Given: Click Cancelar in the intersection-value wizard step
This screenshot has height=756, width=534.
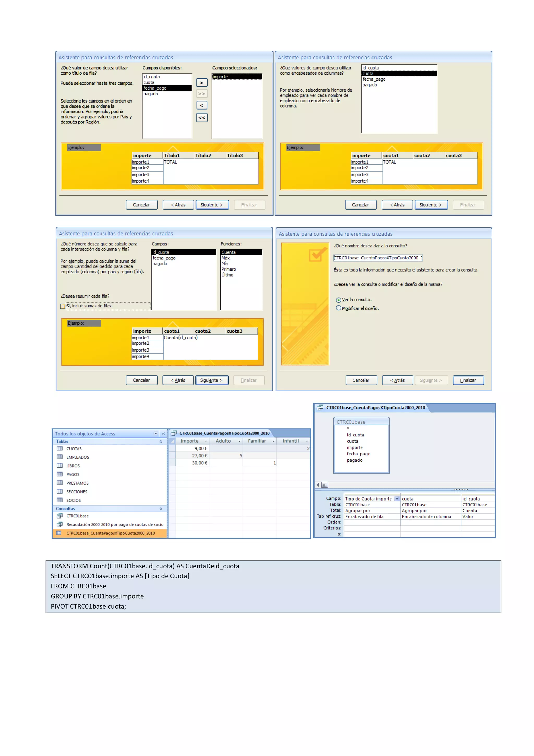Looking at the screenshot, I should pyautogui.click(x=142, y=380).
